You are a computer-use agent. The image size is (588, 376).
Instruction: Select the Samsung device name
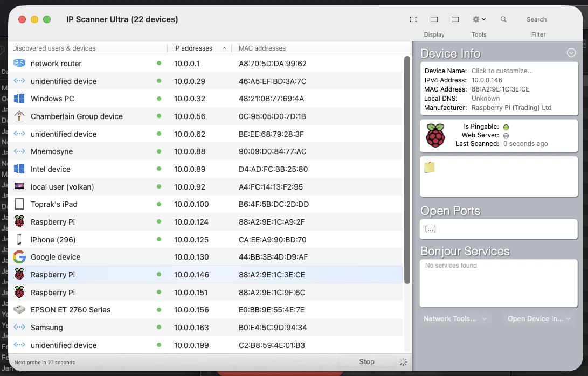tap(46, 328)
